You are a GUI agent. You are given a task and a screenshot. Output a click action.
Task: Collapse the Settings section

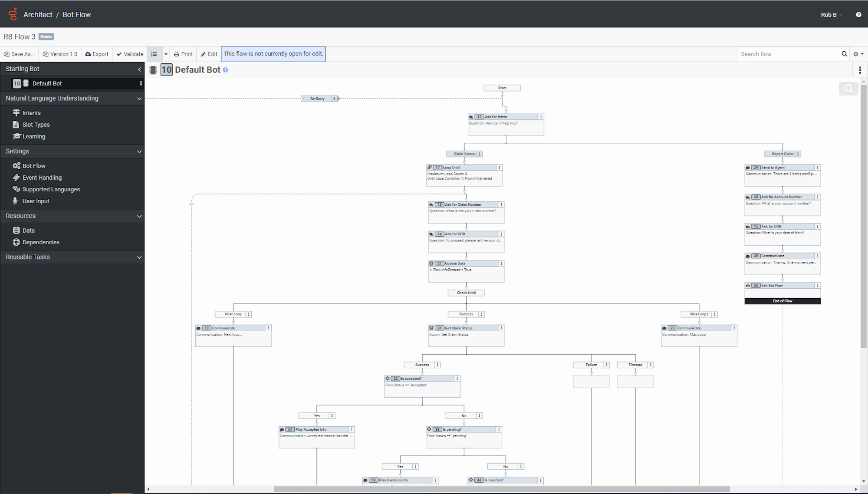click(139, 151)
